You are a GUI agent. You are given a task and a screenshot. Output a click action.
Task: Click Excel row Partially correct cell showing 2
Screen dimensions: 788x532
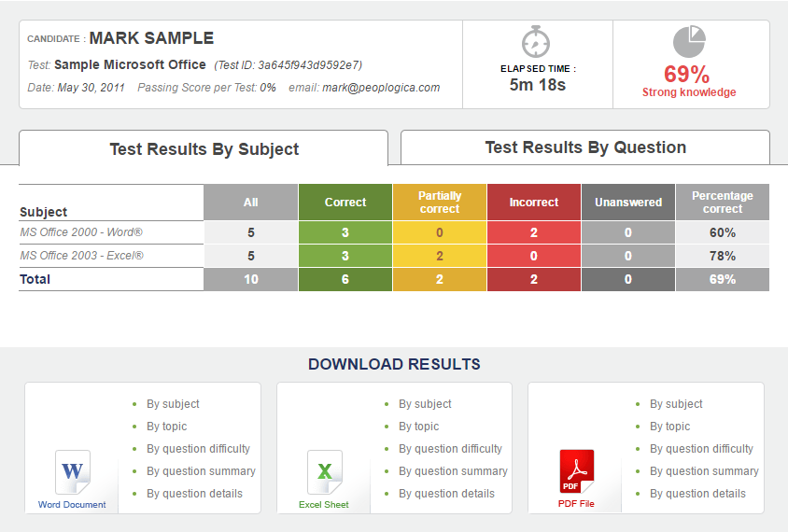click(x=440, y=256)
